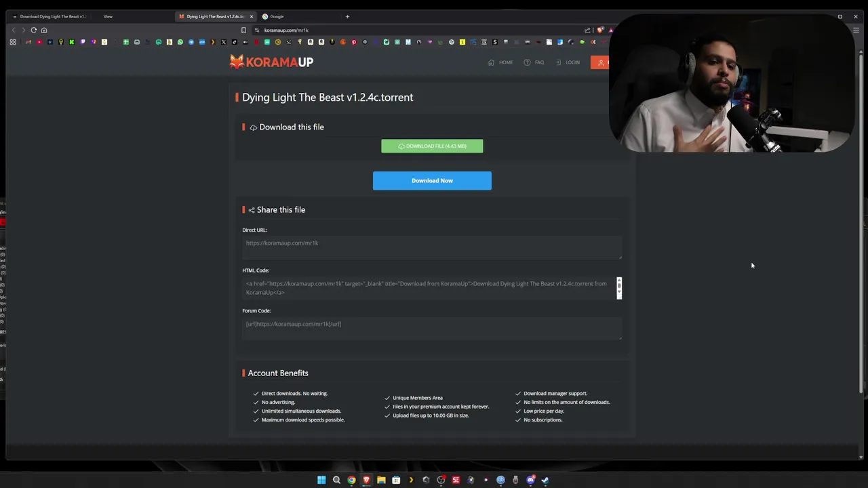Click the blue Download Now button
Image resolution: width=868 pixels, height=488 pixels.
432,180
